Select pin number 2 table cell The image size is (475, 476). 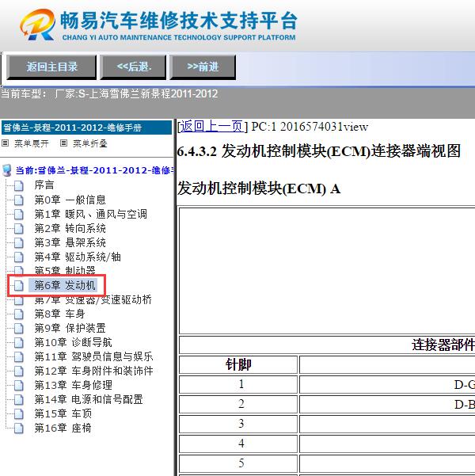point(238,405)
